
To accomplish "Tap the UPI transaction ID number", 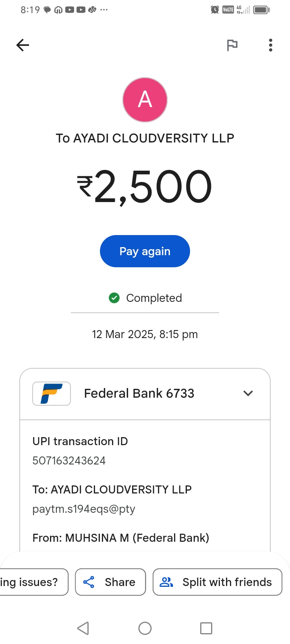I will [x=69, y=460].
